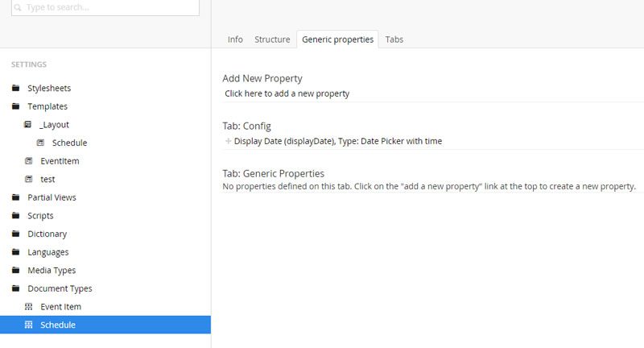Click the Media Types folder icon
The height and width of the screenshot is (348, 644).
pyautogui.click(x=15, y=270)
